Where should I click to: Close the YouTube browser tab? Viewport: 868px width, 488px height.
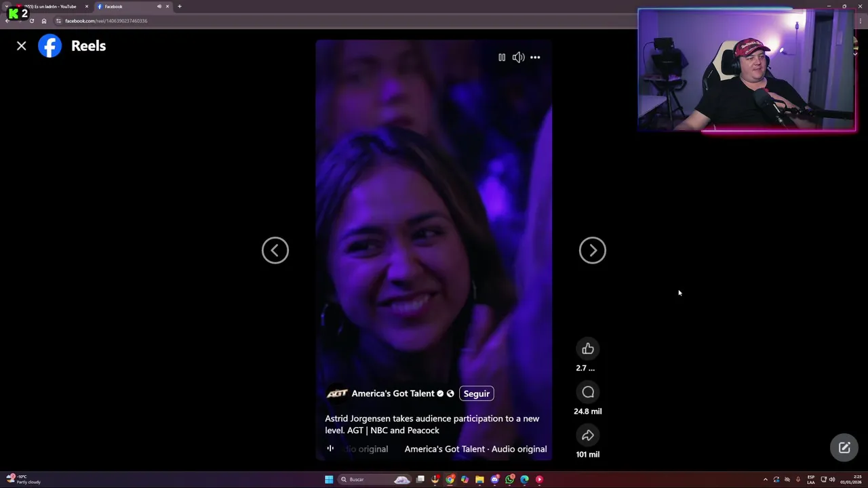click(87, 6)
